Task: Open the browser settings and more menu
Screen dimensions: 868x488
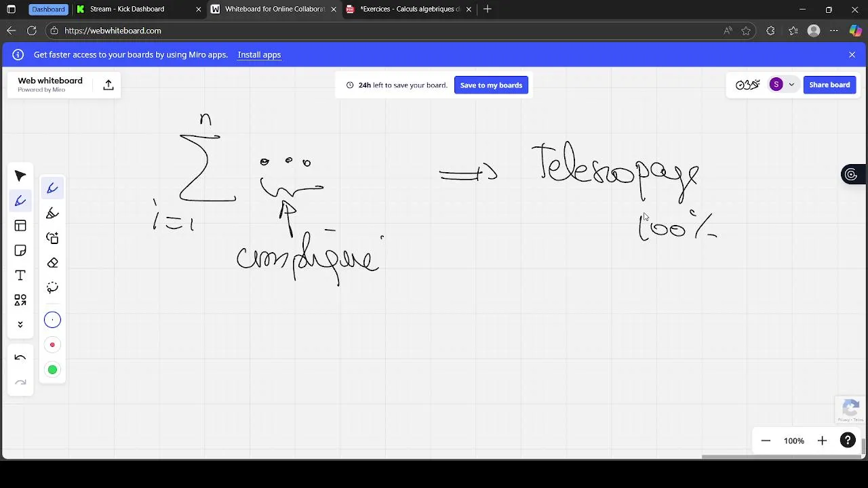Action: point(834,30)
